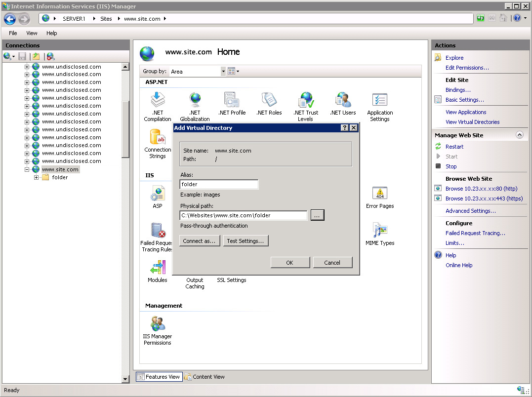Open the File menu
The height and width of the screenshot is (397, 532).
point(13,33)
